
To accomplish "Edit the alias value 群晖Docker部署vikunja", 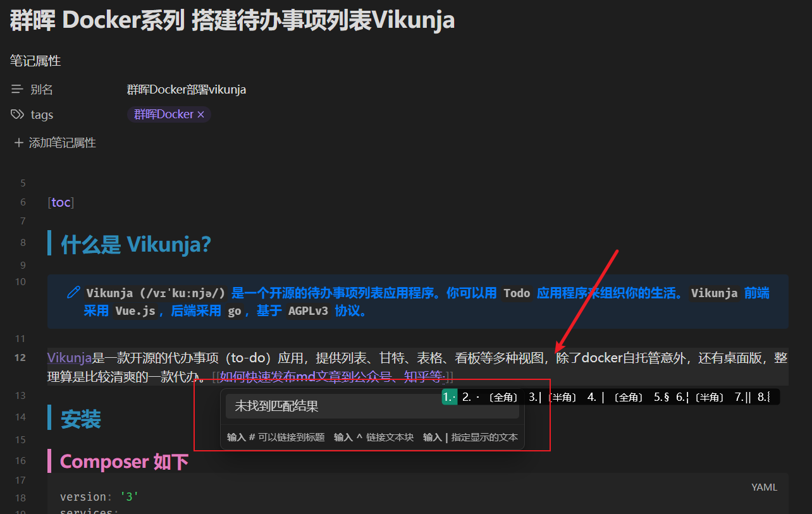I will 187,90.
